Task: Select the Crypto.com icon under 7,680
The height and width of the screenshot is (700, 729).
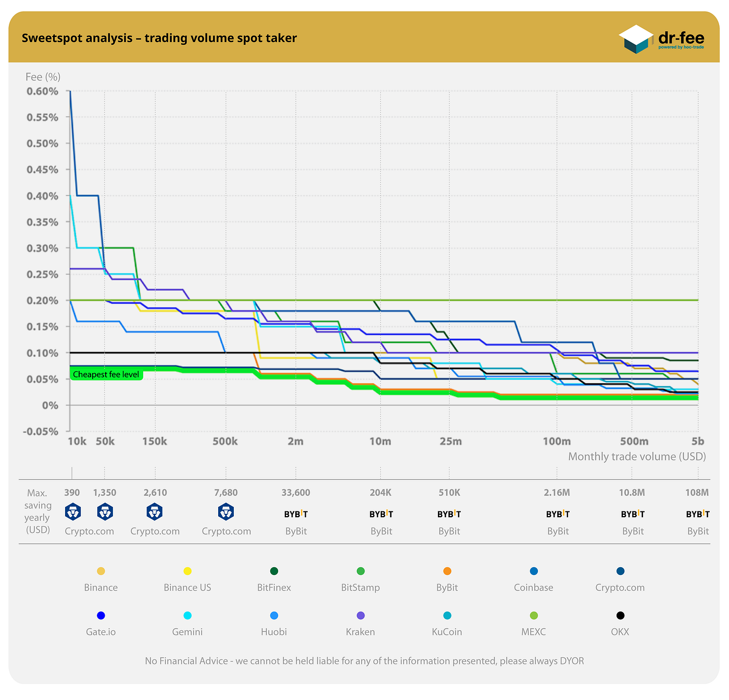Action: [x=226, y=512]
